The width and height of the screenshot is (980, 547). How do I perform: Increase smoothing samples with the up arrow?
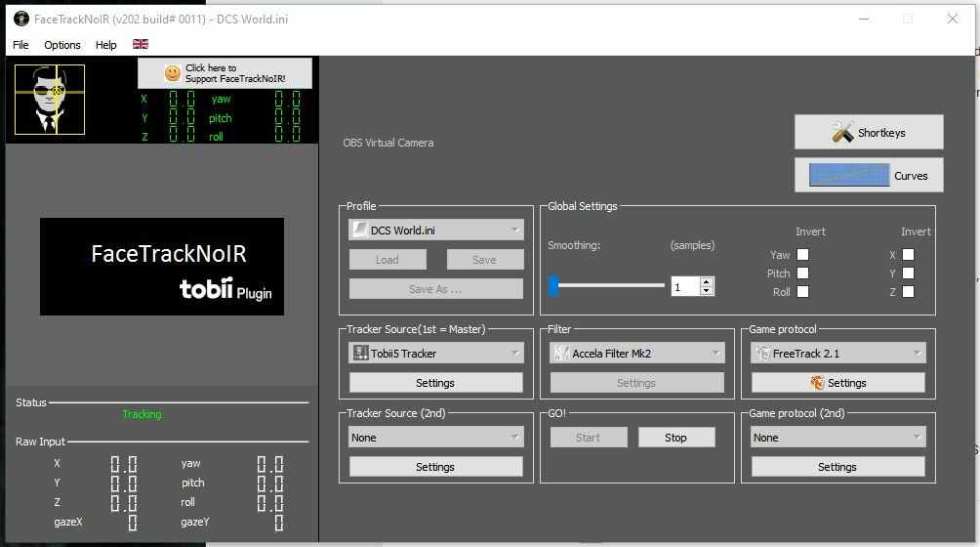pos(707,282)
